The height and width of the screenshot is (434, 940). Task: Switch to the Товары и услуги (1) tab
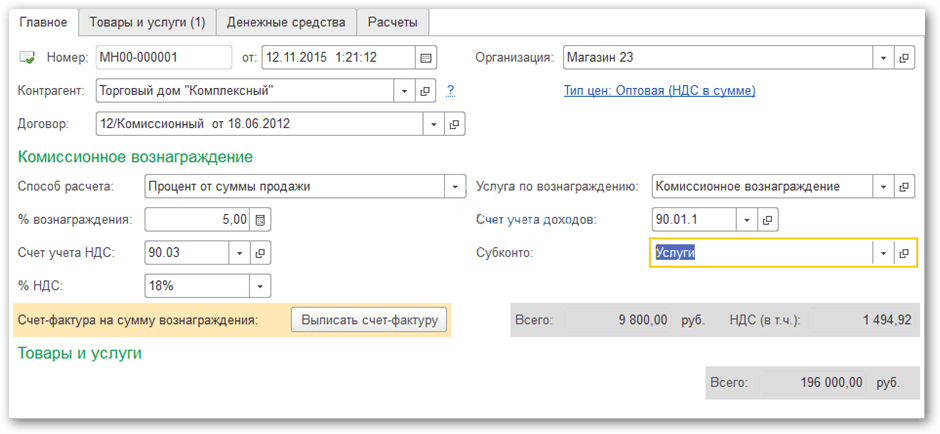click(x=147, y=21)
